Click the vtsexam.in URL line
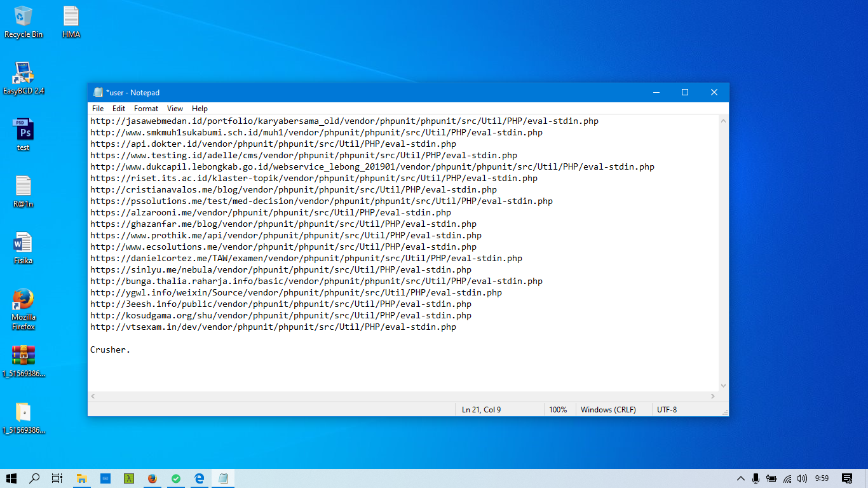Image resolution: width=868 pixels, height=488 pixels. click(273, 327)
